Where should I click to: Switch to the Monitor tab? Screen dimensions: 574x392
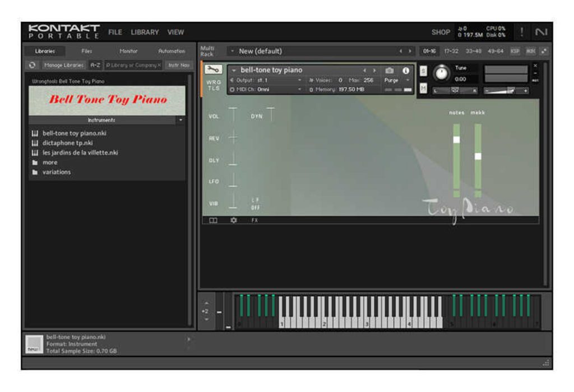(x=128, y=51)
